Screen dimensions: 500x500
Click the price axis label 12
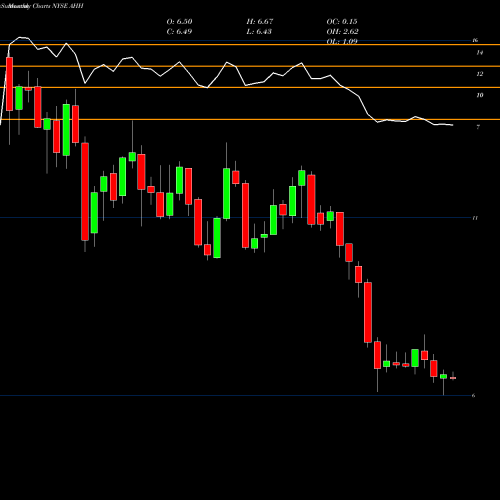point(480,74)
